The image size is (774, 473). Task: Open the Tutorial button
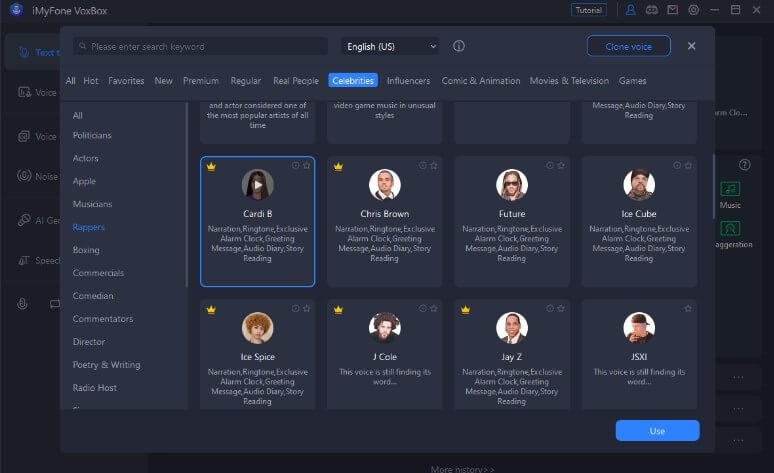[x=588, y=10]
